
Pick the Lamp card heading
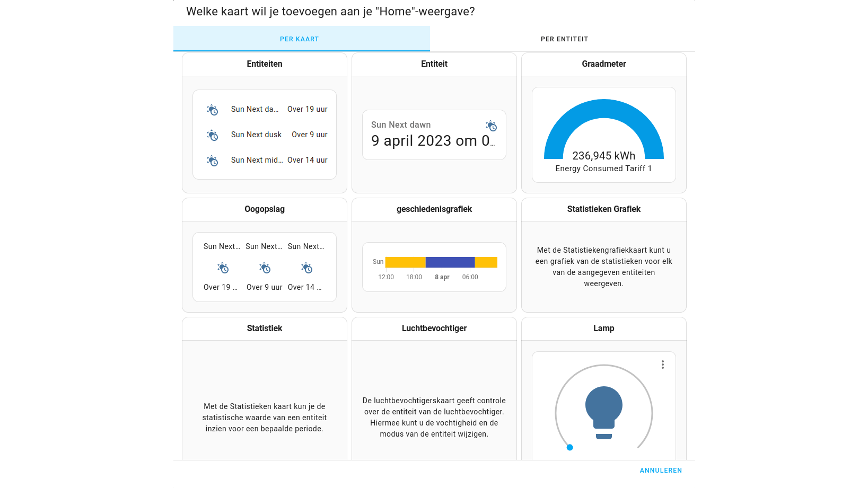pos(604,328)
